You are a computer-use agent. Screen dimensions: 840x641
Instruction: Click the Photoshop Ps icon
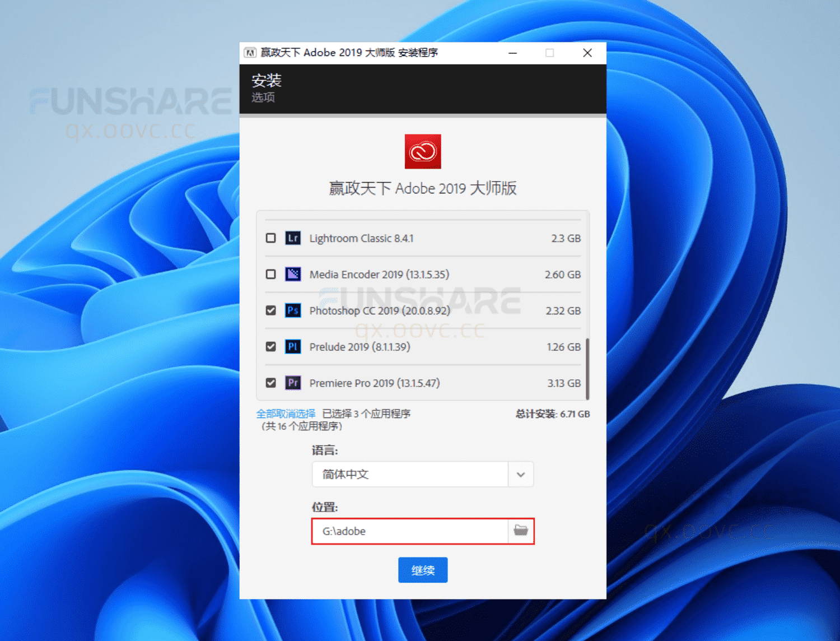point(293,310)
